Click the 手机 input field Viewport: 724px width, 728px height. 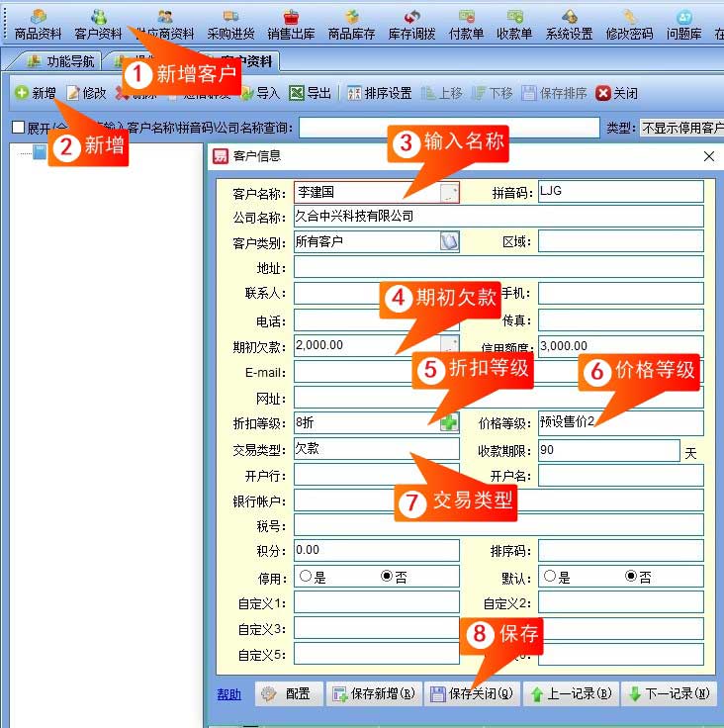tap(620, 294)
